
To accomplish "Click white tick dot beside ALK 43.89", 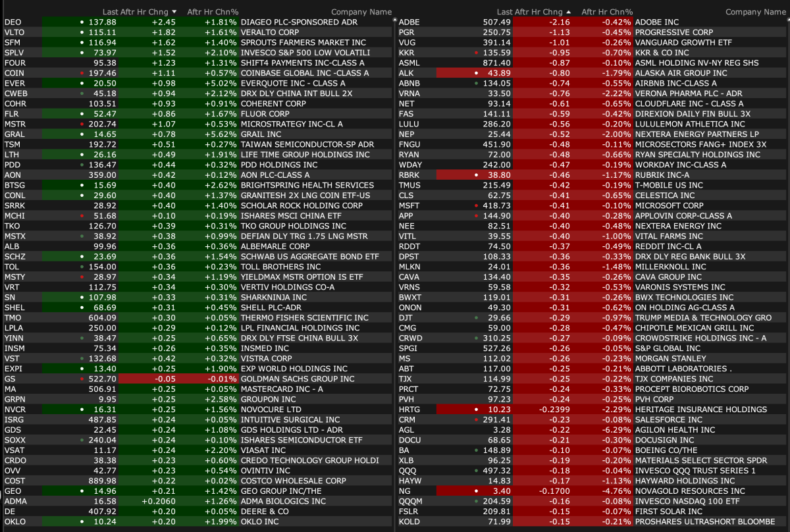I will [476, 73].
